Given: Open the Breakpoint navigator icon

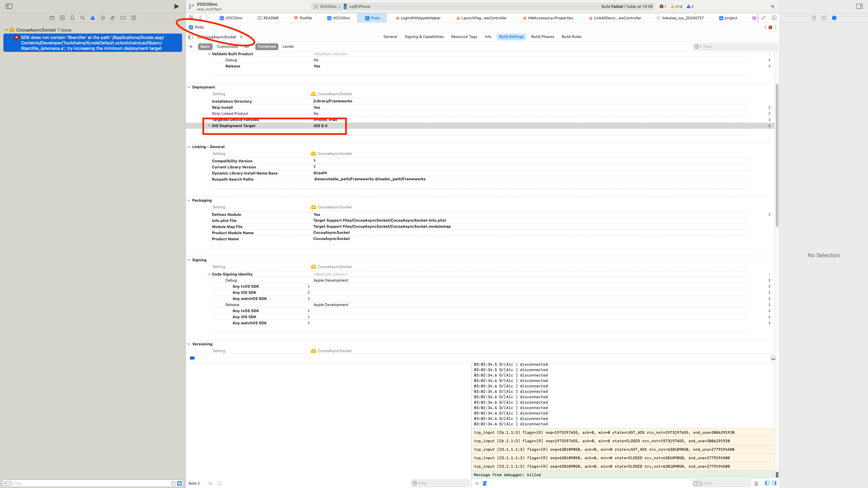Looking at the screenshot, I should point(123,18).
